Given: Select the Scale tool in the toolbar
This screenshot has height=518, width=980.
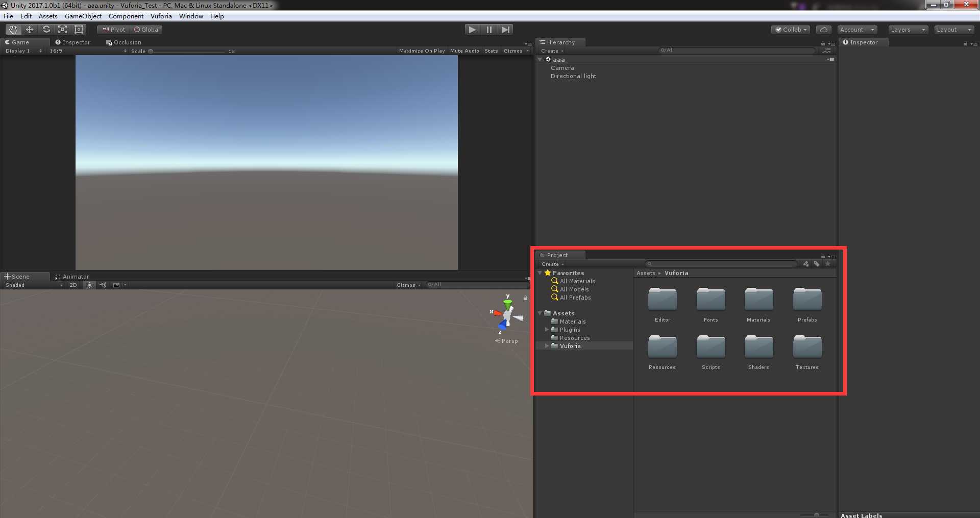Looking at the screenshot, I should coord(63,30).
